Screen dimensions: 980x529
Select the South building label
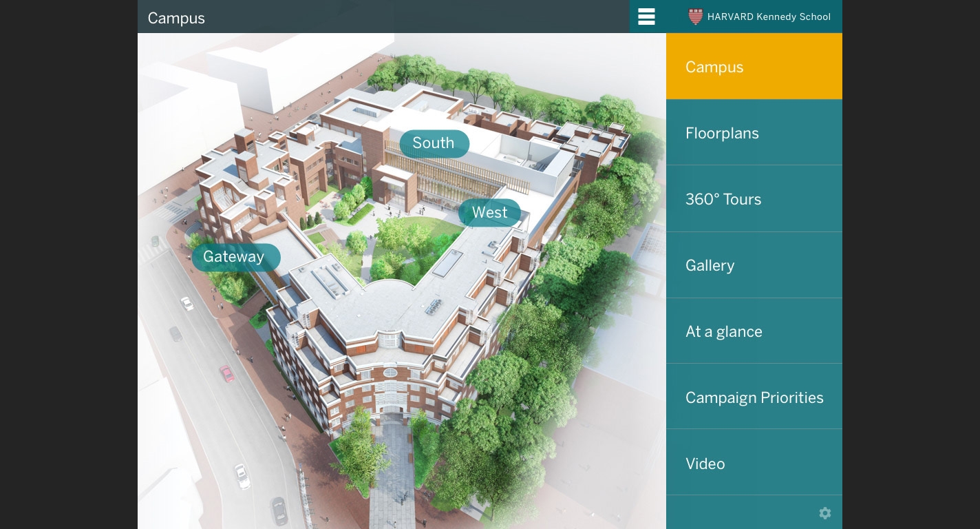[434, 143]
